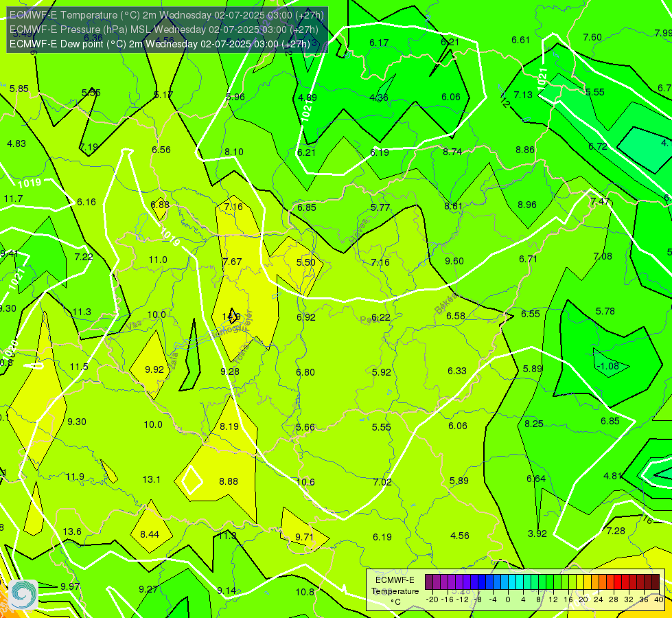The width and height of the screenshot is (672, 618).
Task: Click the value 4.36 on the map
Action: coord(379,98)
